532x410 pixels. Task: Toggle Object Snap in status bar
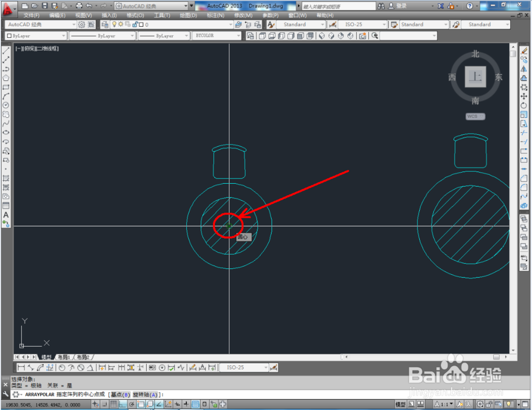(x=141, y=404)
